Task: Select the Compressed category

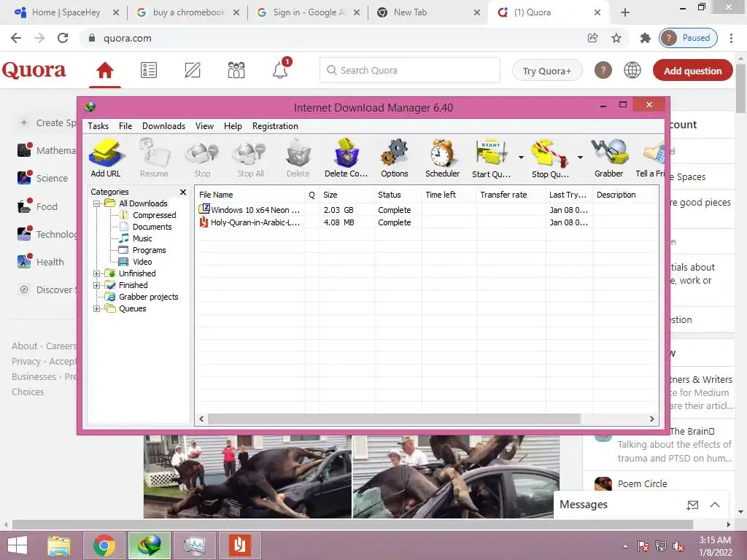Action: [x=154, y=215]
